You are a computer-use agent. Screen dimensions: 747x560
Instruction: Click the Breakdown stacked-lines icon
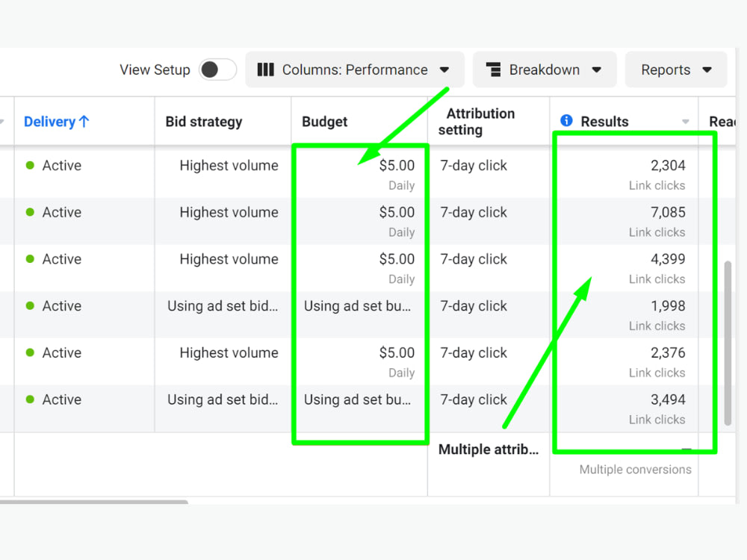[494, 70]
